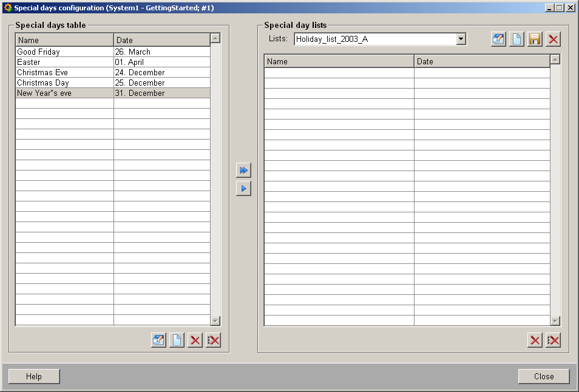Select the Good Friday row
The width and height of the screenshot is (579, 392).
click(x=64, y=52)
